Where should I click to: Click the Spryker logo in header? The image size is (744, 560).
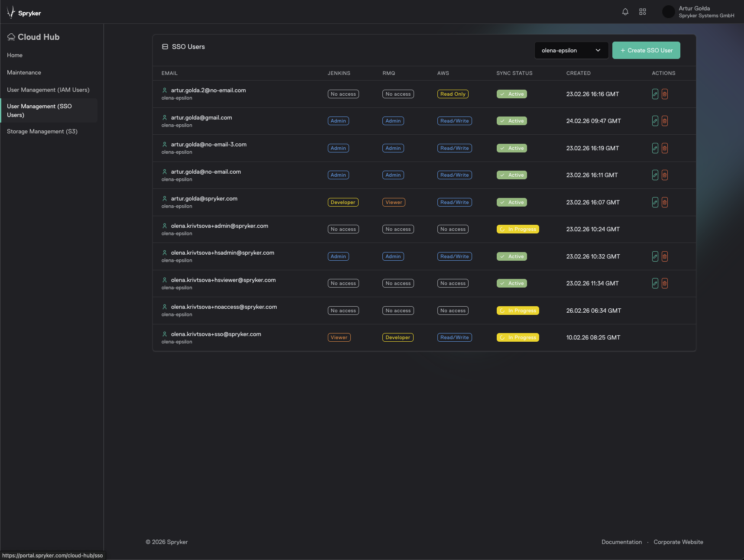click(24, 13)
